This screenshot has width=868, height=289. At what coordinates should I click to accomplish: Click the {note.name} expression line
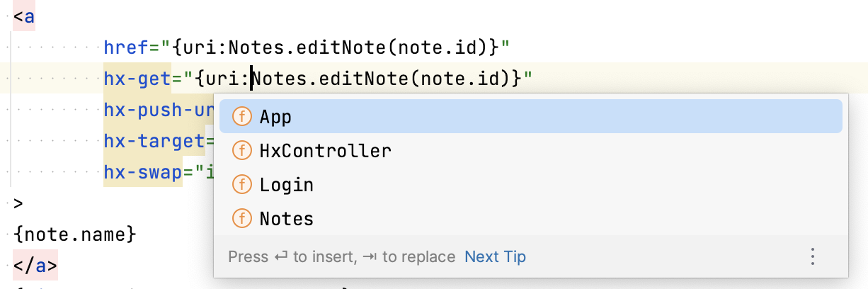click(74, 234)
